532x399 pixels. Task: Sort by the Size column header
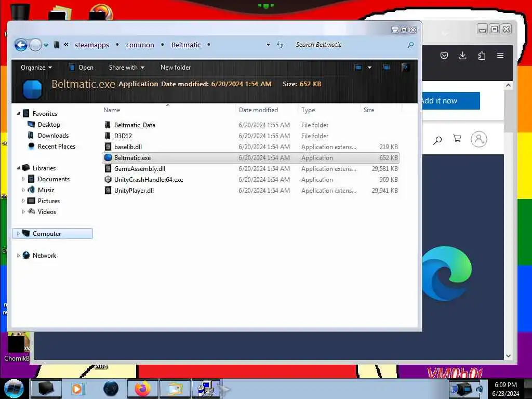pos(369,110)
